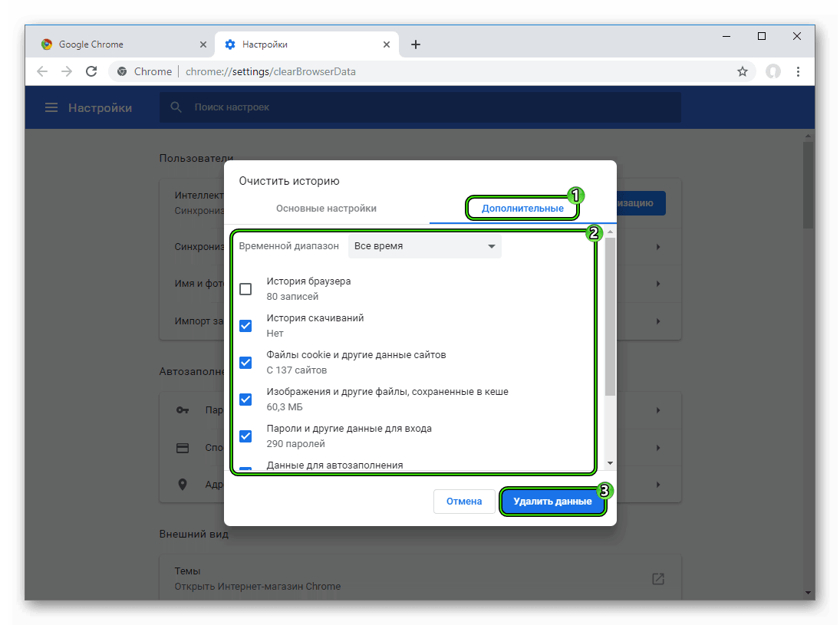The image size is (840, 625).
Task: Click the credit card icon for payment methods
Action: pos(183,448)
